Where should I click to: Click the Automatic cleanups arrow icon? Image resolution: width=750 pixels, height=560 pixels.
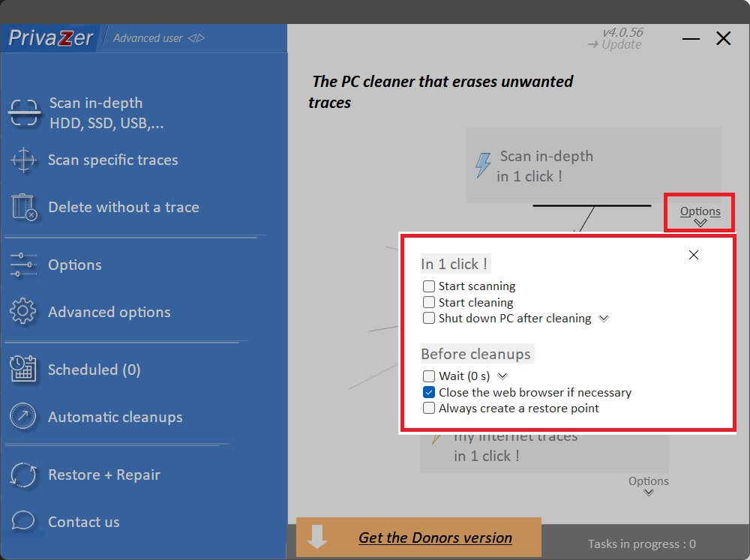[23, 417]
